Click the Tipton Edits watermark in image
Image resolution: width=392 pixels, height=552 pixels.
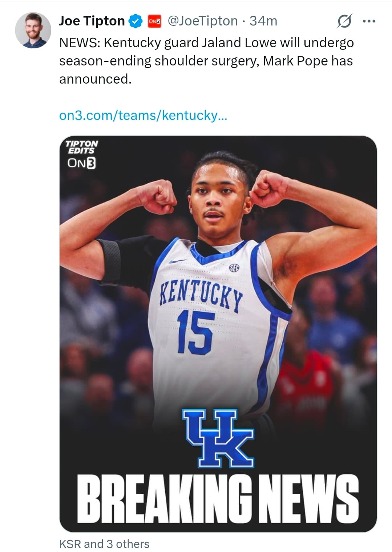(82, 147)
